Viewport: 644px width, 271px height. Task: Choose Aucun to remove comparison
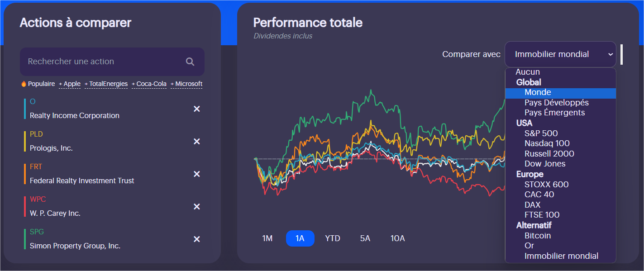point(528,72)
